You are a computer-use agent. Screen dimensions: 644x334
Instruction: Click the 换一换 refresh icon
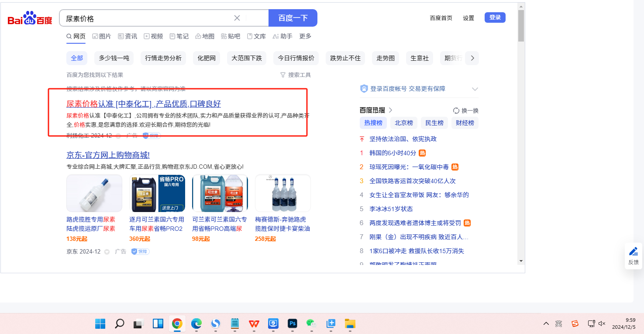pyautogui.click(x=456, y=111)
